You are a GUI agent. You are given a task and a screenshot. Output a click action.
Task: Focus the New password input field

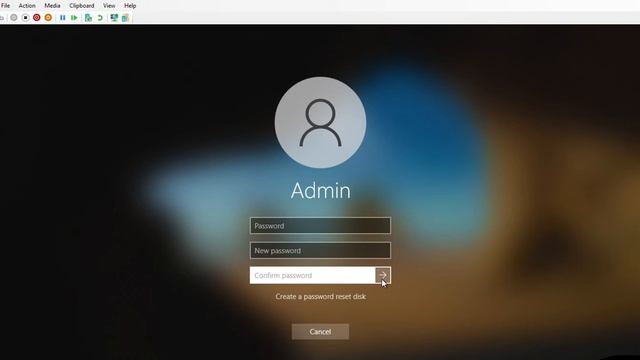pos(320,250)
